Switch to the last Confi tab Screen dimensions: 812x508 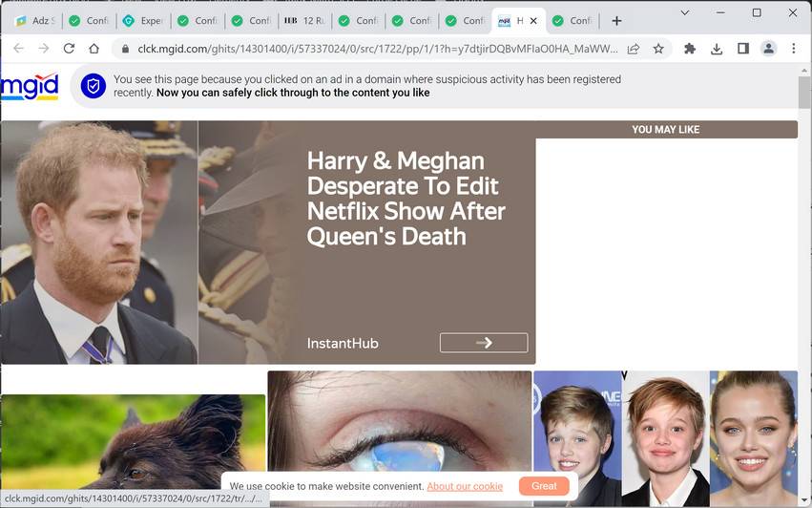tap(572, 21)
